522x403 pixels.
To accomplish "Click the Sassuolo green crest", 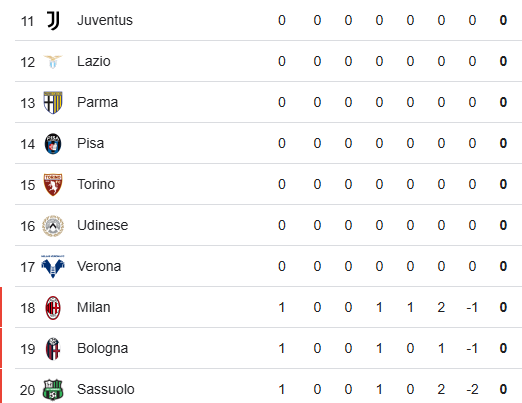I will coord(53,390).
